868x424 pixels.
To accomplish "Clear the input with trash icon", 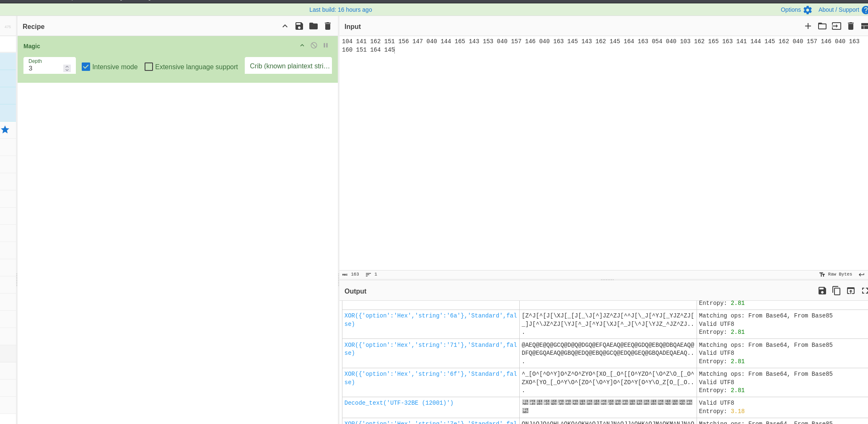I will point(851,26).
